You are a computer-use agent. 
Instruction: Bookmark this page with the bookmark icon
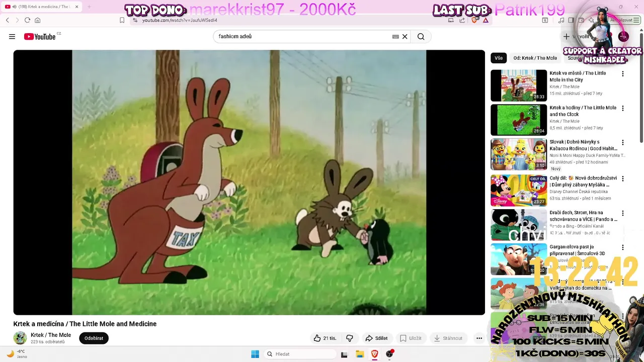click(x=122, y=20)
